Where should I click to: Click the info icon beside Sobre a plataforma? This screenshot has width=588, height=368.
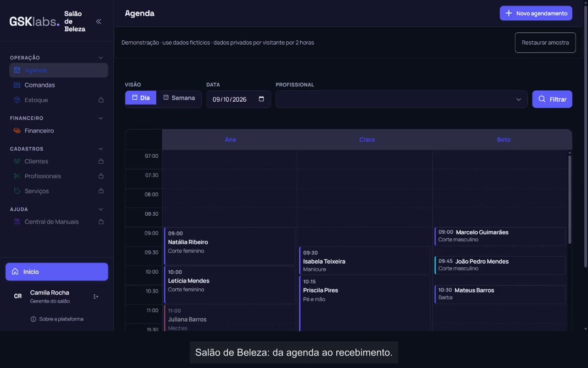33,319
